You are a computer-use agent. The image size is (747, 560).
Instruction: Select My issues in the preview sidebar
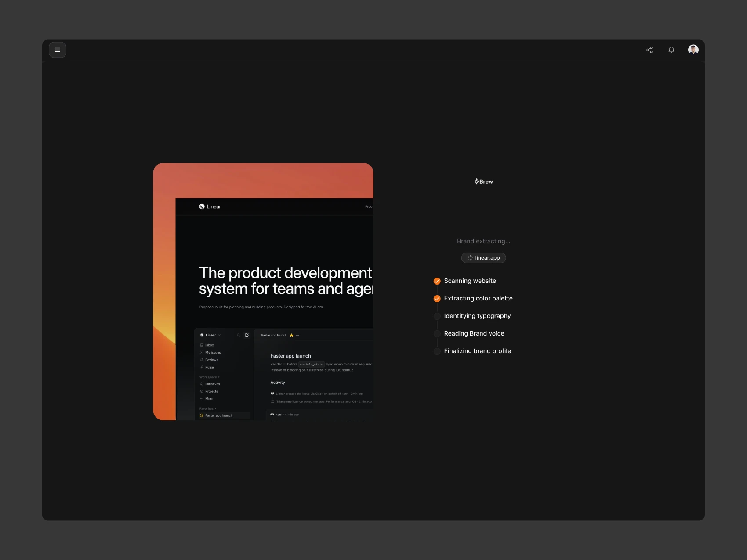(210, 353)
